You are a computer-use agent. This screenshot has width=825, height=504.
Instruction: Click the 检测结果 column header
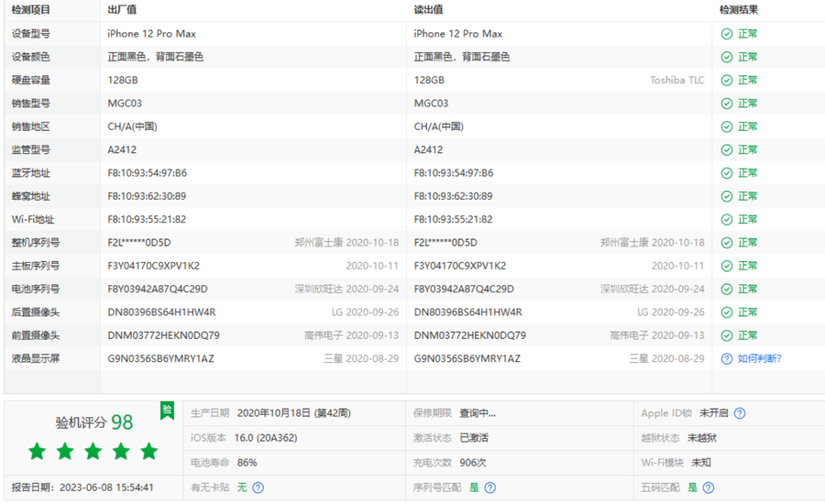coord(739,9)
